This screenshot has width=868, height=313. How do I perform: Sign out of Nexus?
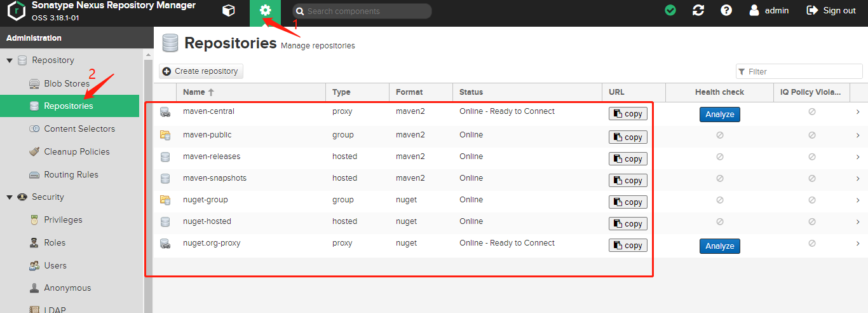click(x=831, y=10)
